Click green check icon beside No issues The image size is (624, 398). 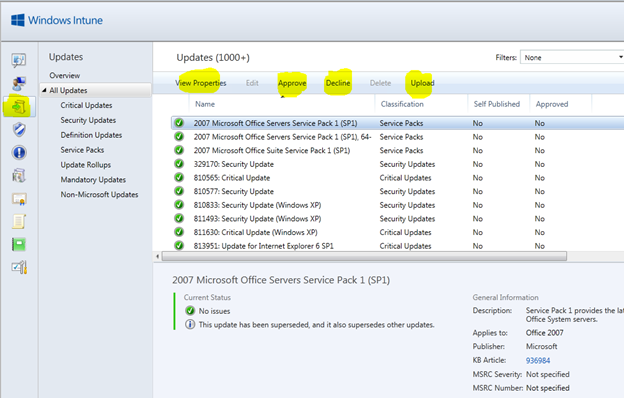pyautogui.click(x=190, y=310)
